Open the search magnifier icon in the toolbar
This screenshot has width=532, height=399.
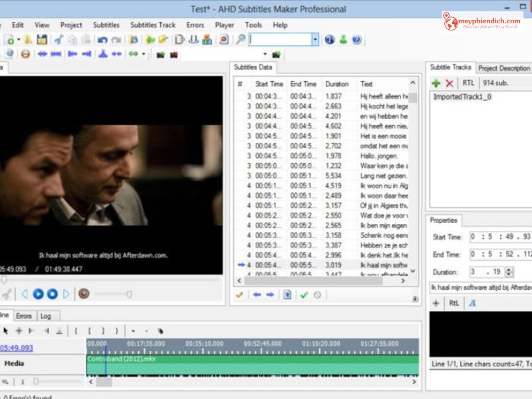tap(241, 40)
